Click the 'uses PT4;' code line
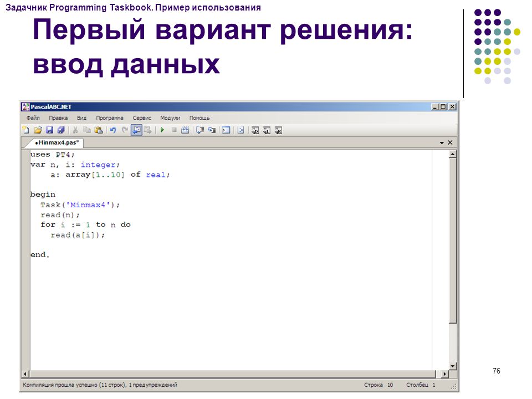Screen dimensions: 532x399 pyautogui.click(x=52, y=155)
